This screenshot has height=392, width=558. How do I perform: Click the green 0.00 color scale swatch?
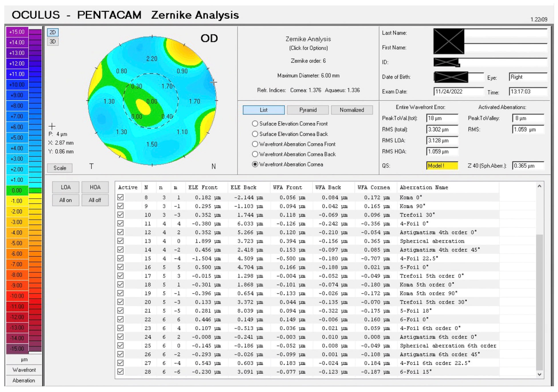(17, 191)
